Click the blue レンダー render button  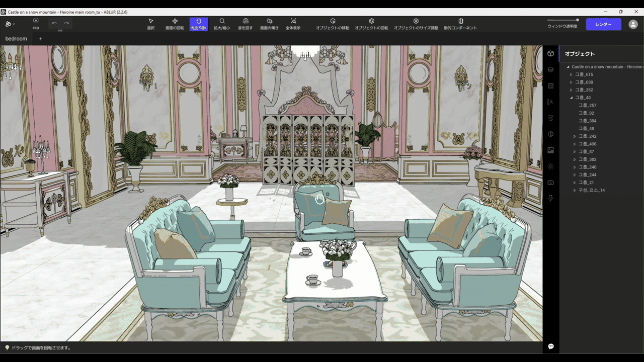[603, 24]
